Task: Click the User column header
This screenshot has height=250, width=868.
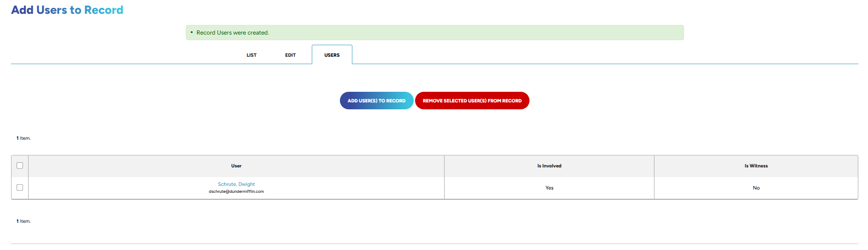Action: pos(236,166)
